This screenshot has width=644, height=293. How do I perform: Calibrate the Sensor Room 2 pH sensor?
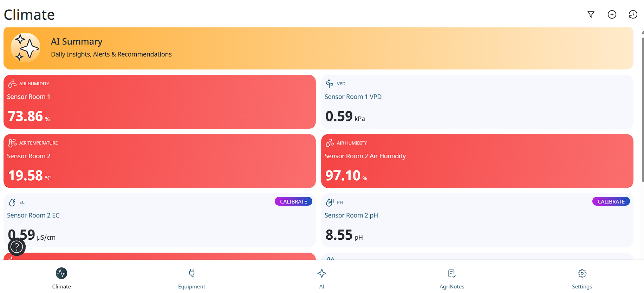click(611, 201)
